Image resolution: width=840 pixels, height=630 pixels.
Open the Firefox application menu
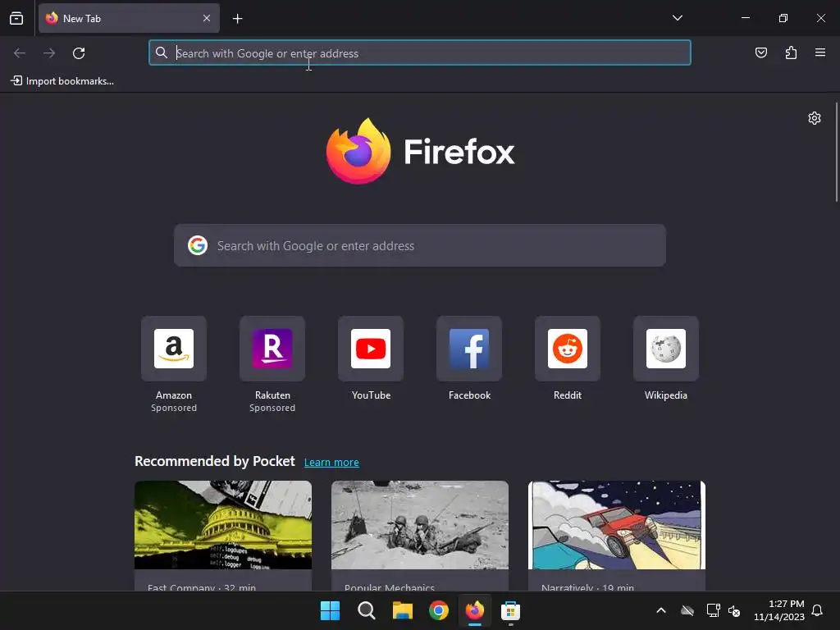pyautogui.click(x=820, y=52)
